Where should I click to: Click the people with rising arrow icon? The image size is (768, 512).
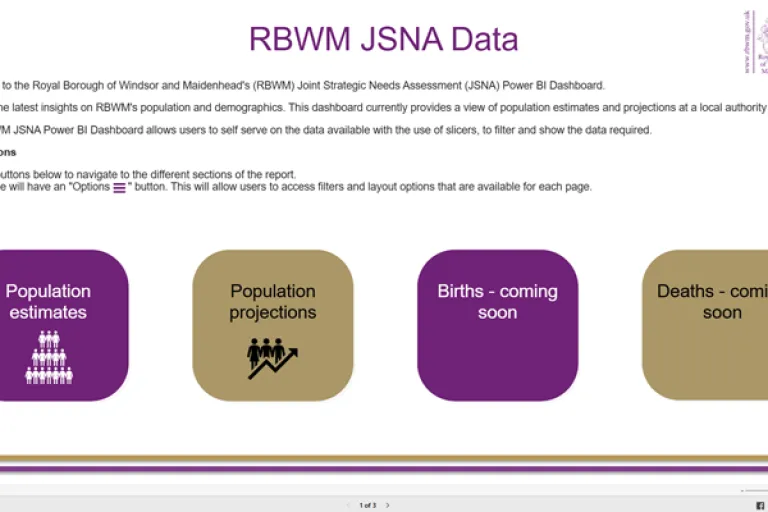coord(272,358)
